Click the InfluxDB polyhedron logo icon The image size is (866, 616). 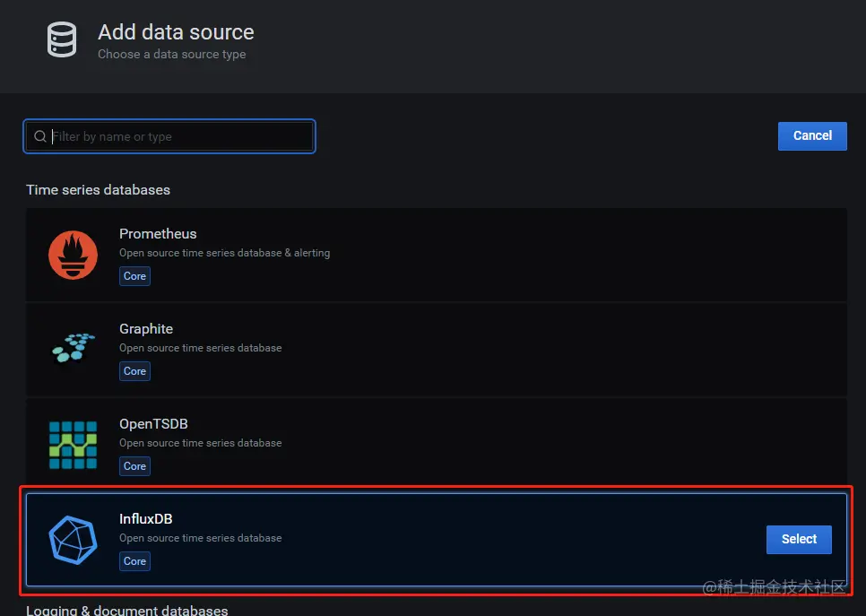click(74, 540)
